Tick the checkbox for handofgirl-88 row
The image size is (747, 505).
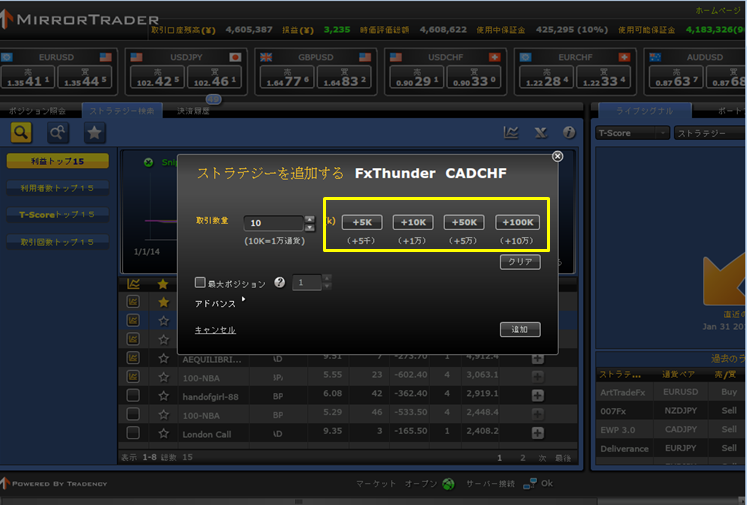[133, 395]
